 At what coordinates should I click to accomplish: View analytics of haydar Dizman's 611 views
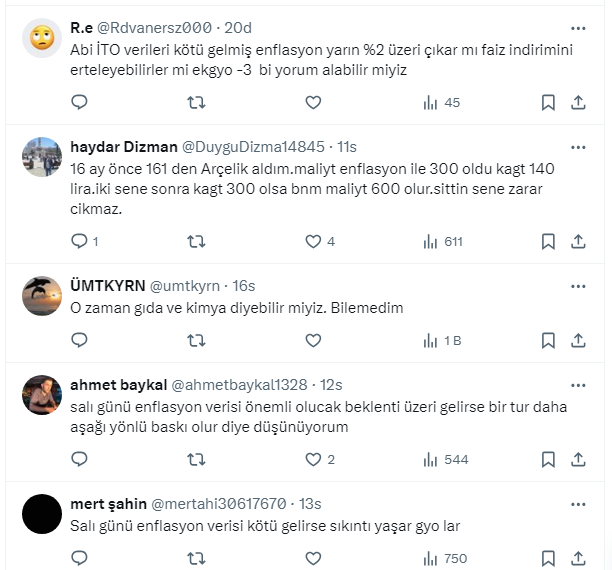pos(442,241)
